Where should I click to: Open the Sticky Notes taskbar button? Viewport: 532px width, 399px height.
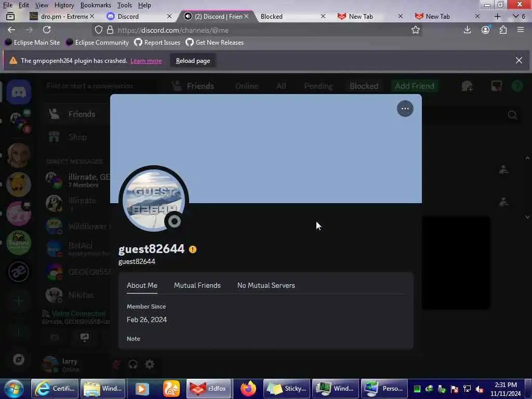287,389
